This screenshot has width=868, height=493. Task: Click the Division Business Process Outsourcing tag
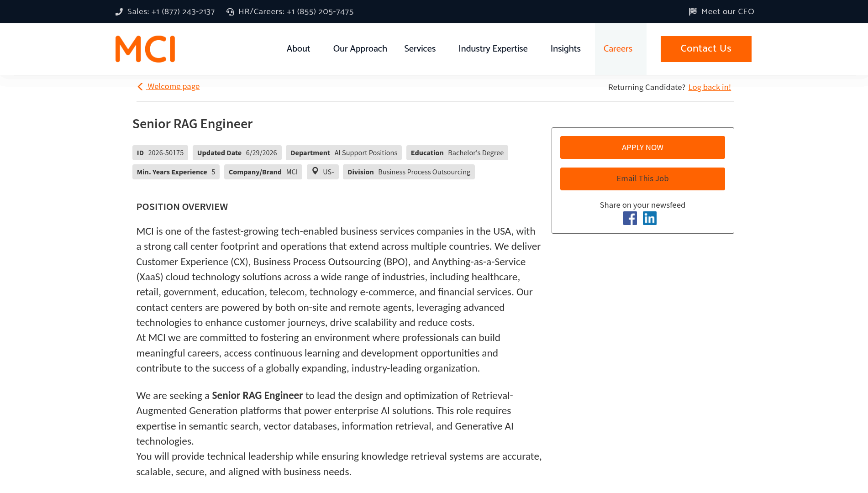point(409,172)
